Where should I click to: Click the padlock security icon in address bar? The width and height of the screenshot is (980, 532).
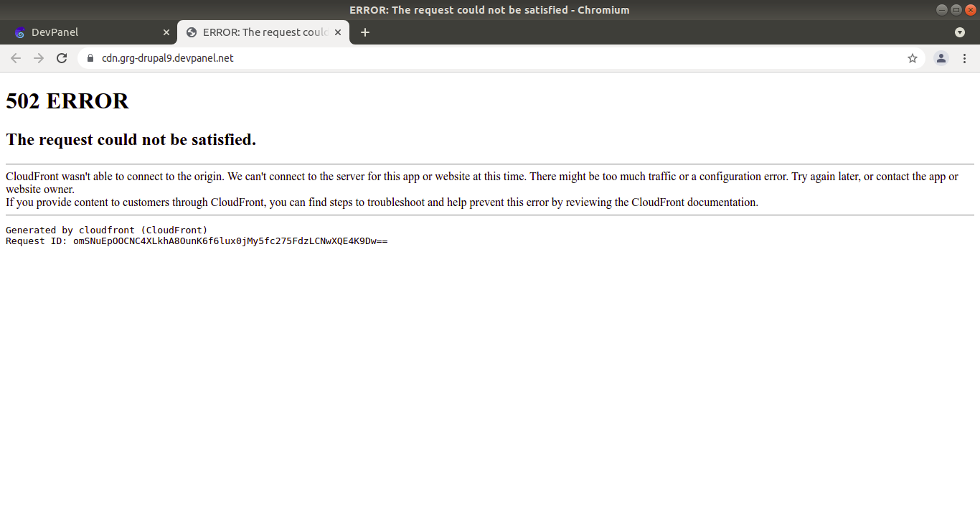point(89,58)
